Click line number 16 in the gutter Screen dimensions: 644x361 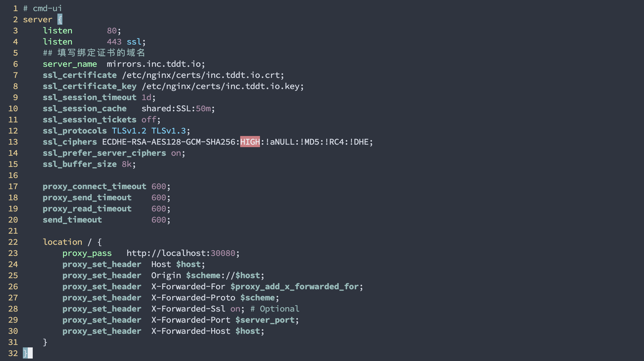[13, 175]
